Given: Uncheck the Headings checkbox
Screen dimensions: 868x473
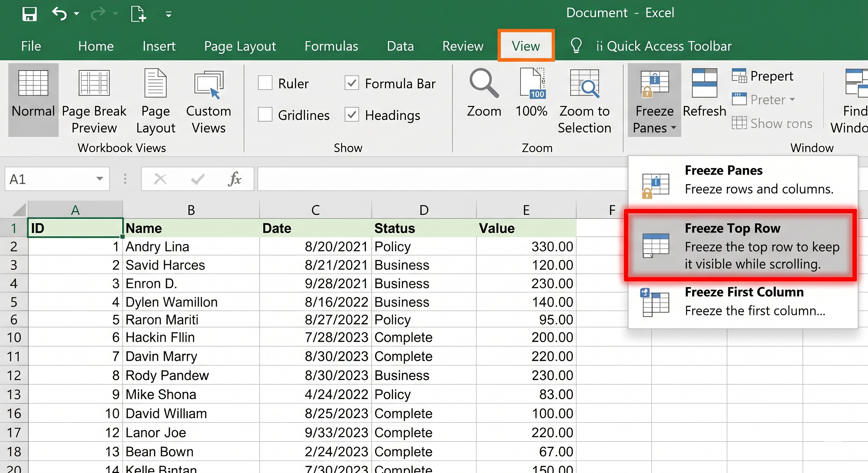Looking at the screenshot, I should 352,115.
